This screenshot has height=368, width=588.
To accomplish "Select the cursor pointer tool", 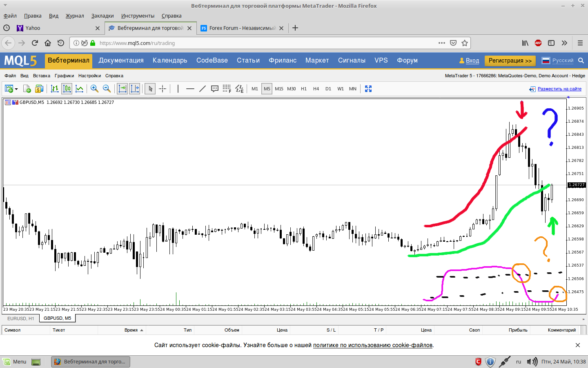I will pyautogui.click(x=150, y=89).
